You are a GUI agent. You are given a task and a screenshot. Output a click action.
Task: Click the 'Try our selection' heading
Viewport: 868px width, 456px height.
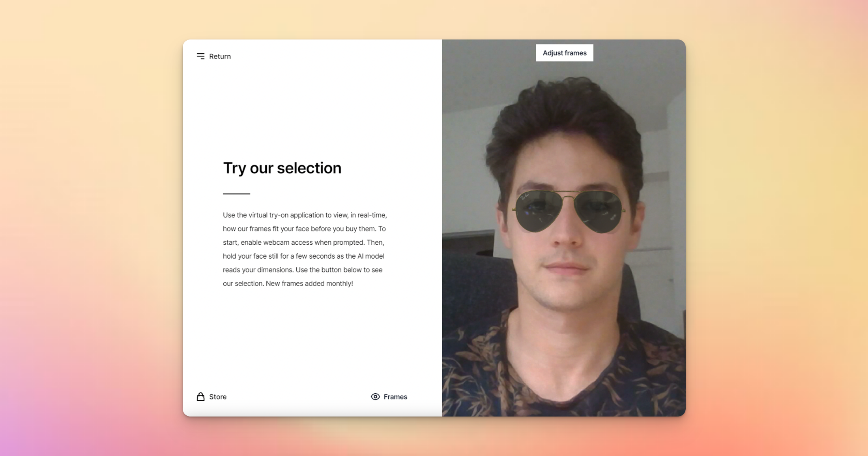(x=282, y=168)
